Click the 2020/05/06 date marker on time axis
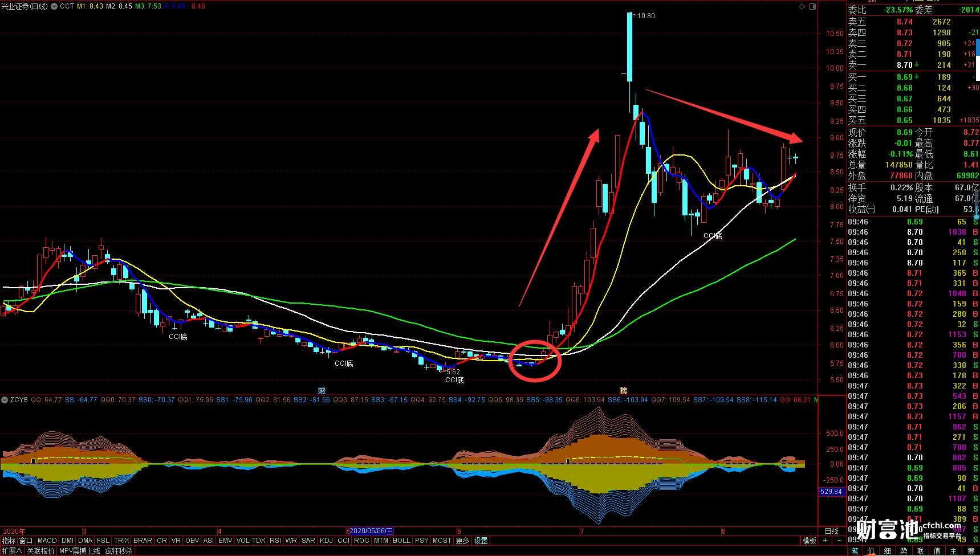The image size is (980, 556). [371, 531]
